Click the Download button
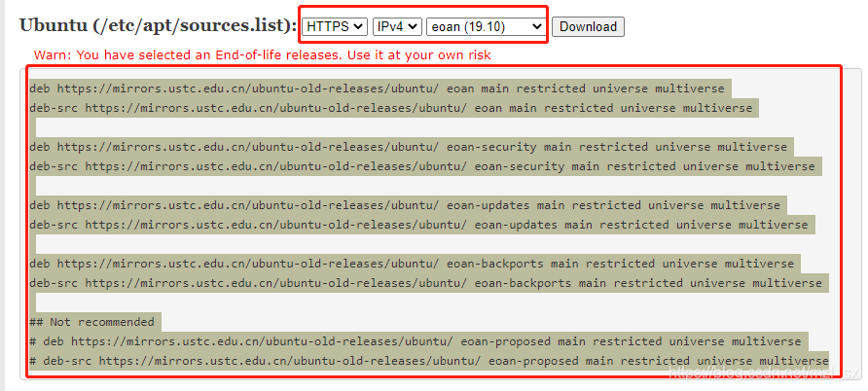Viewport: 868px width, 391px height. (588, 26)
